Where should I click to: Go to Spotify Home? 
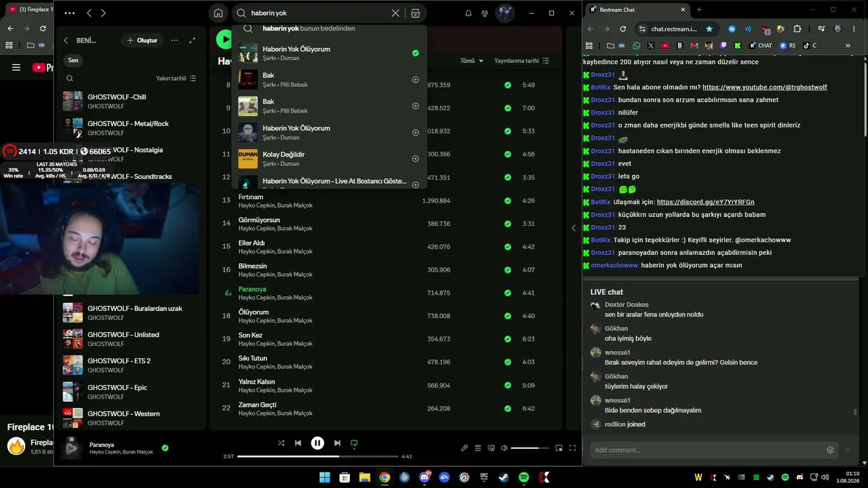(218, 13)
